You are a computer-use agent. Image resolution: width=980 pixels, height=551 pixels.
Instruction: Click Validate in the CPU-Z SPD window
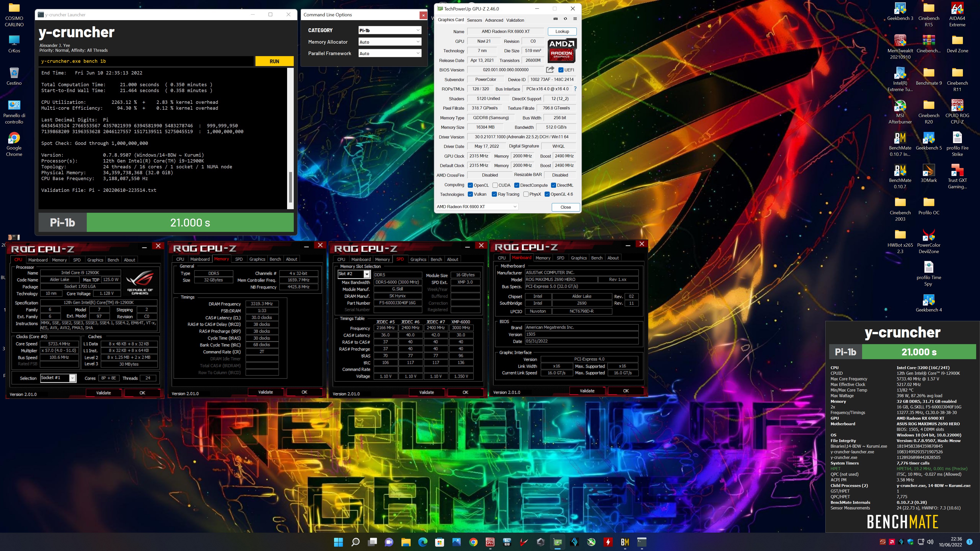[x=426, y=392]
